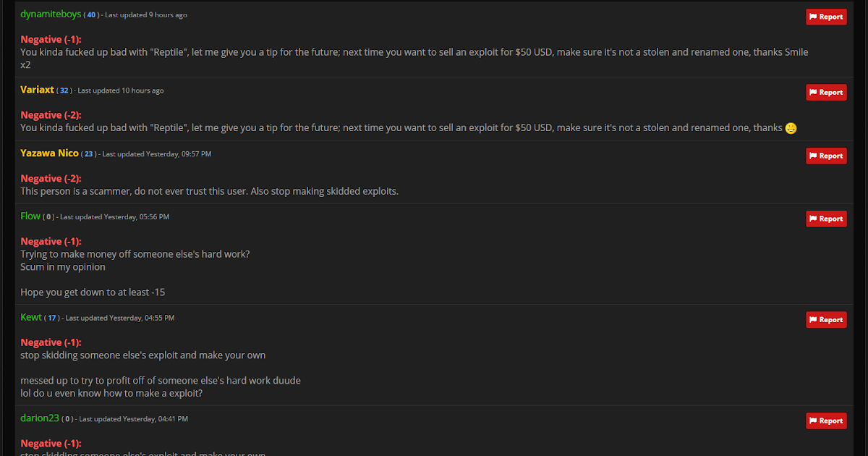The image size is (868, 456).
Task: Open darion23's profile link
Action: click(40, 418)
